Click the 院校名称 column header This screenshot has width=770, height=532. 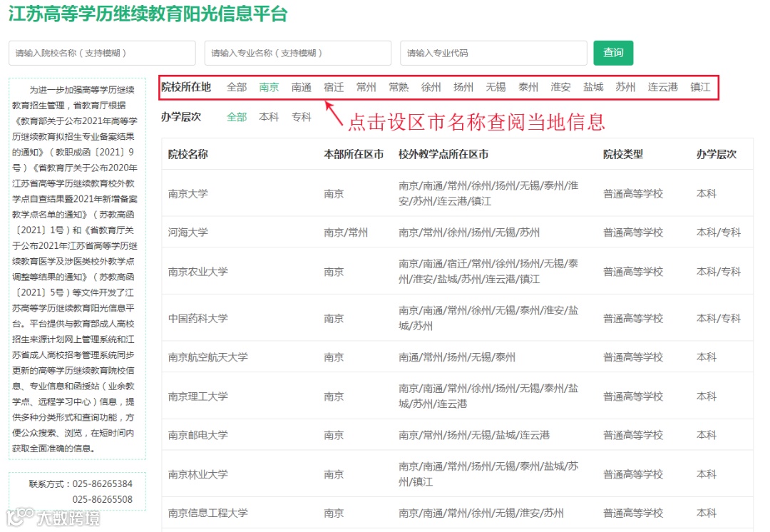(188, 154)
